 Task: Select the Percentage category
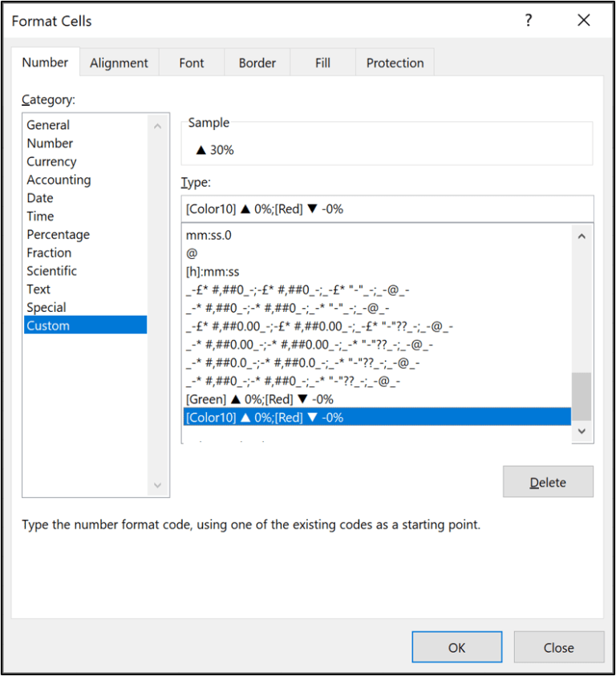tap(58, 234)
